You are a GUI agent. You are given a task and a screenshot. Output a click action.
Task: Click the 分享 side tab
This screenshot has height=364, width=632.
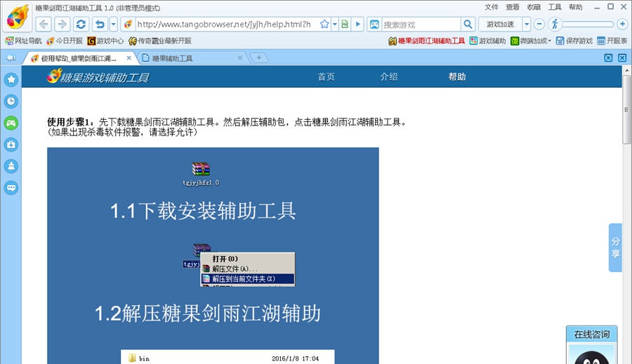(x=615, y=248)
